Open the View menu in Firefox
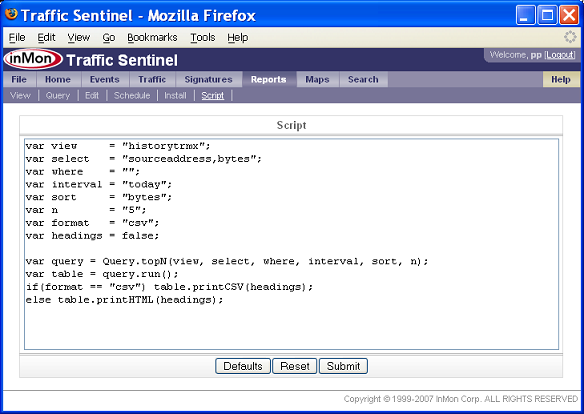This screenshot has width=584, height=414. 79,38
